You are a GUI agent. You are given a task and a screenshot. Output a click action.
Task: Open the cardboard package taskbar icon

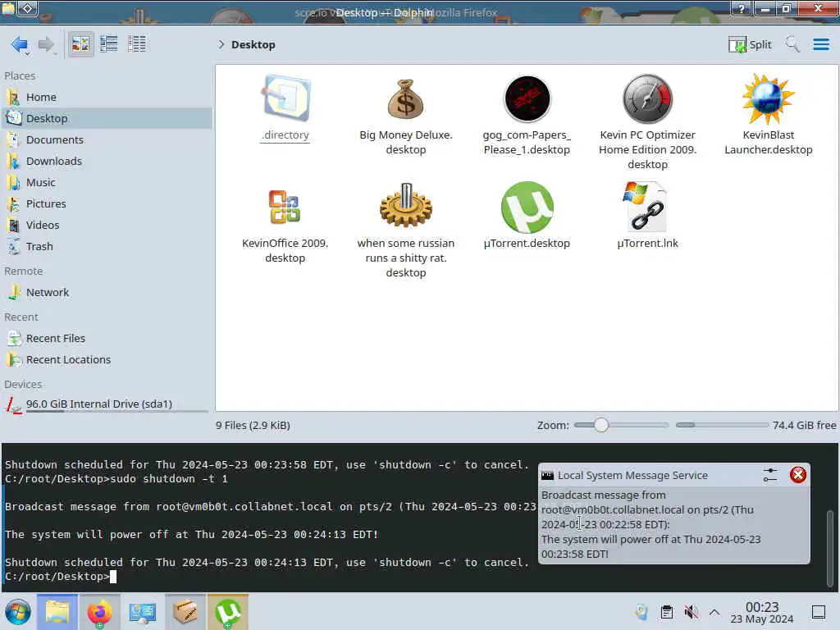185,612
